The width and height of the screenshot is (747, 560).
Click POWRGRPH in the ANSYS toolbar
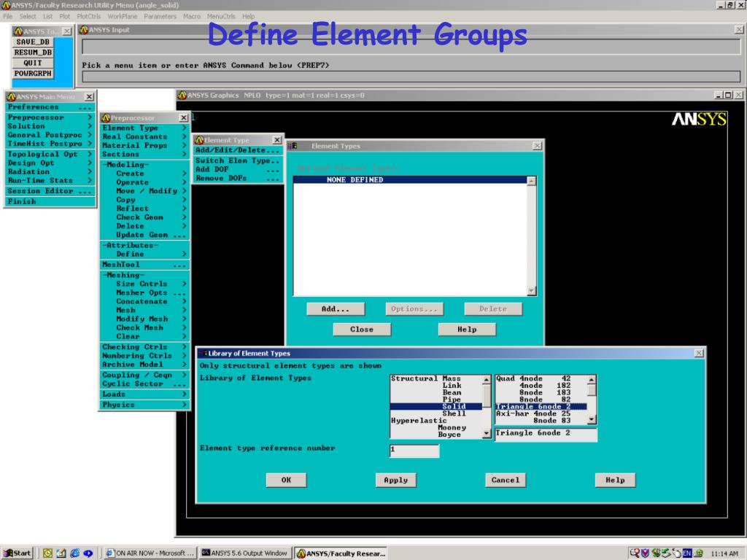click(x=33, y=74)
